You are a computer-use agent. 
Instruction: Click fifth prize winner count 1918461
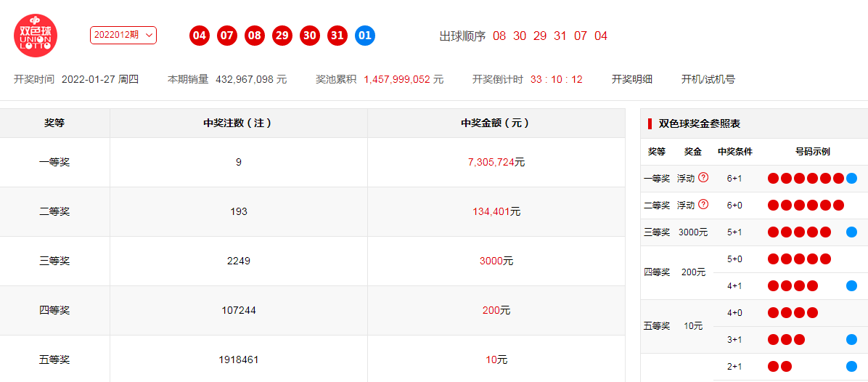(239, 360)
